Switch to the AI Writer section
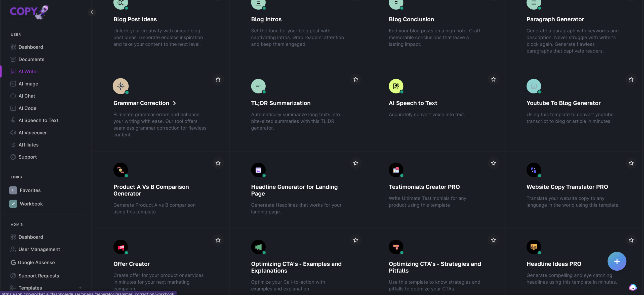Screen dimensions: 644x295 [28, 71]
